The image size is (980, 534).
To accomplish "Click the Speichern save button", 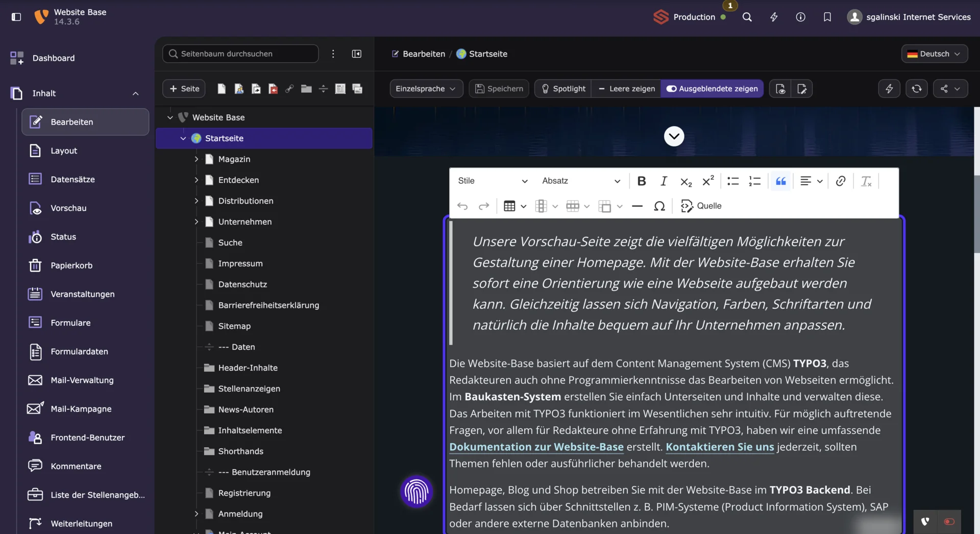I will coord(499,88).
